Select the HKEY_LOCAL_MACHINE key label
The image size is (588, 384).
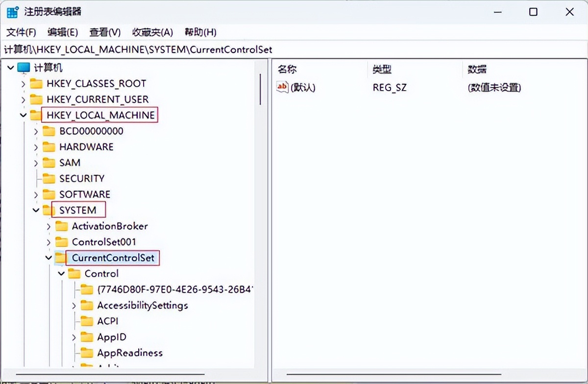(x=100, y=116)
